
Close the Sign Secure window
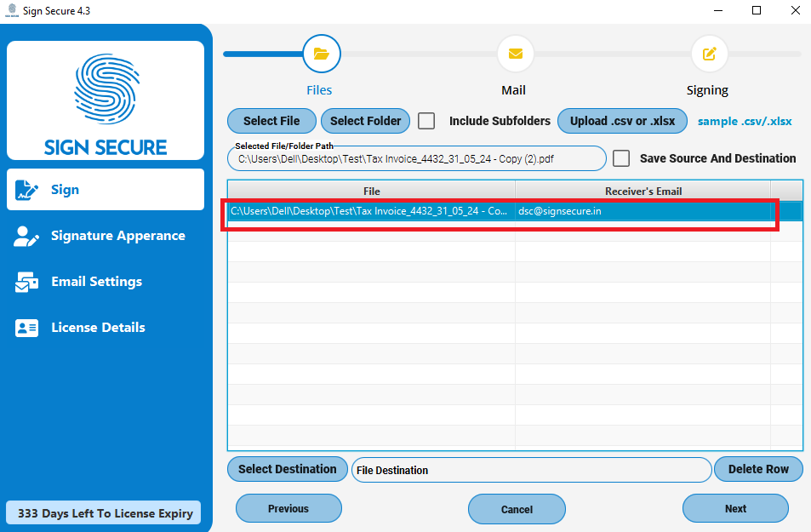click(796, 10)
